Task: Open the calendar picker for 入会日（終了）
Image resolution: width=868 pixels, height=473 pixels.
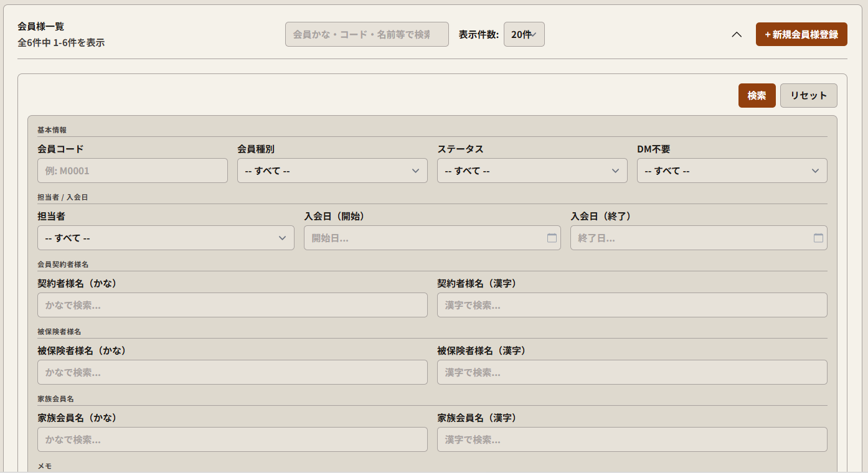Action: pyautogui.click(x=818, y=238)
